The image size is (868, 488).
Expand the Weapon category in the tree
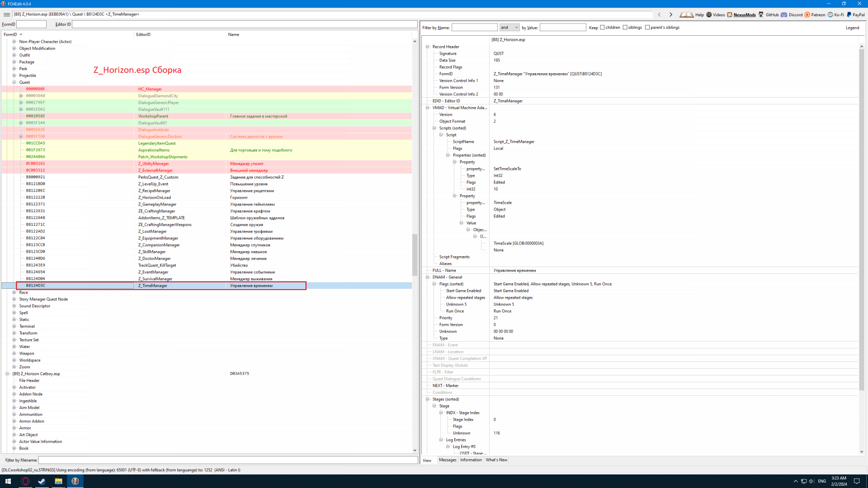tap(14, 353)
